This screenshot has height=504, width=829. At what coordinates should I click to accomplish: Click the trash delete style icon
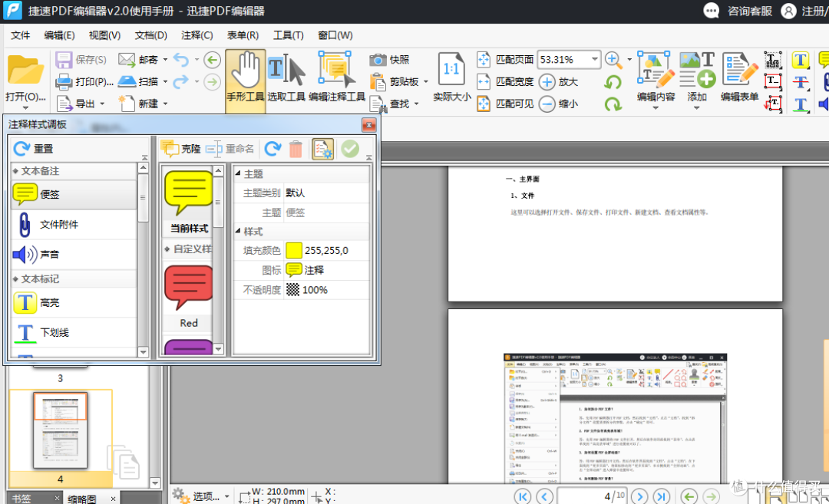296,149
